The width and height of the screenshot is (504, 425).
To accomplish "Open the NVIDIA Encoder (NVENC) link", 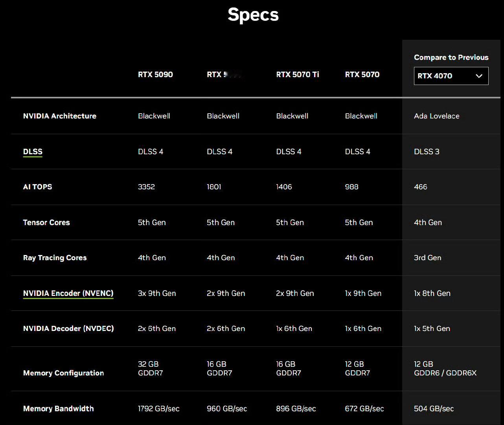I will click(68, 294).
